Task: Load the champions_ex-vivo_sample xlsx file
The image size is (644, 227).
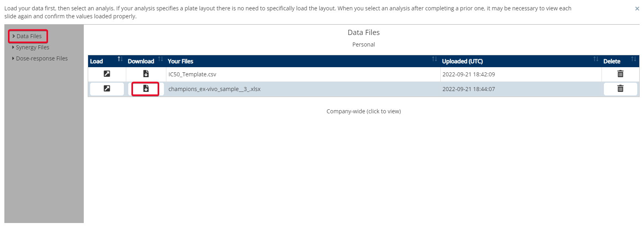Action: pyautogui.click(x=107, y=89)
